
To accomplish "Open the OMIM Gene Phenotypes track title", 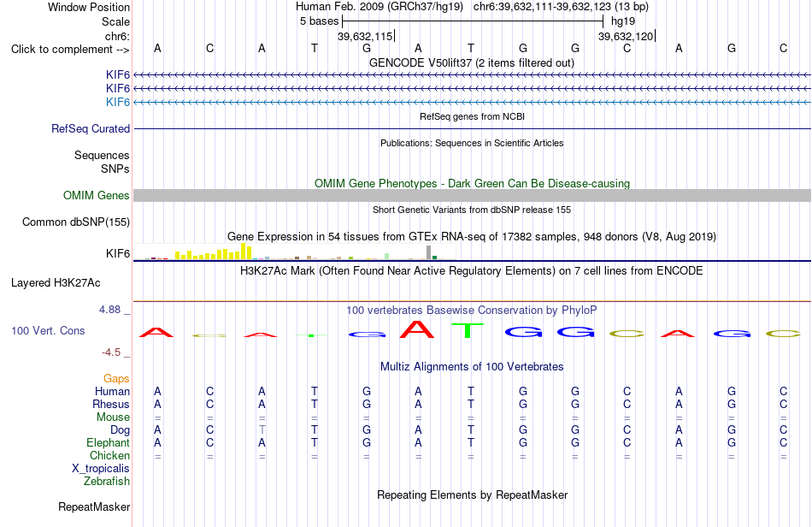I will tap(472, 183).
